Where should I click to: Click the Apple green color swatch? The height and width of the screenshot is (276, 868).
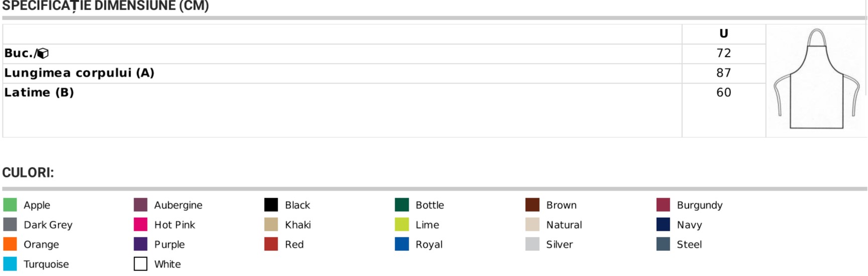click(10, 205)
